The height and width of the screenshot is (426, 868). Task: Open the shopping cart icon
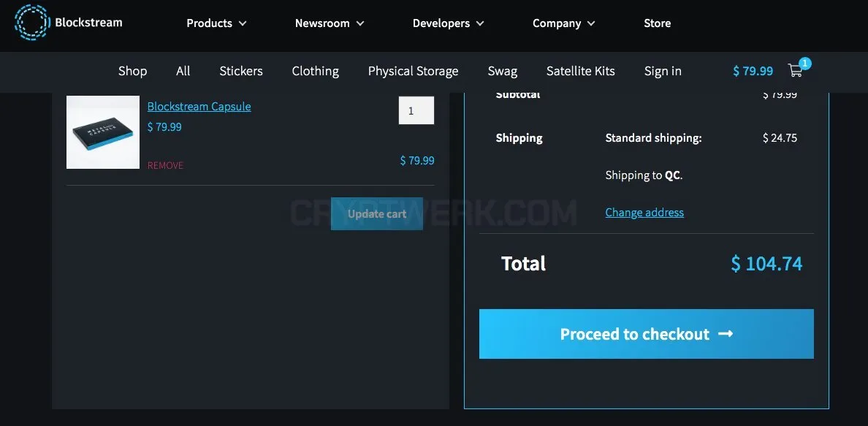(x=795, y=71)
